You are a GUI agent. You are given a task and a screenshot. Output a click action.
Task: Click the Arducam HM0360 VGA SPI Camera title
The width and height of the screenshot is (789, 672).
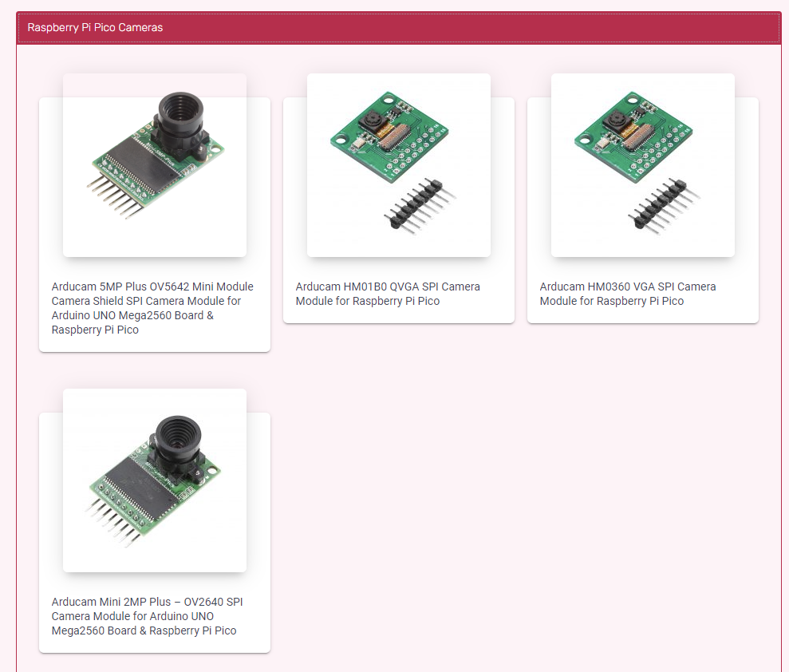click(x=628, y=294)
